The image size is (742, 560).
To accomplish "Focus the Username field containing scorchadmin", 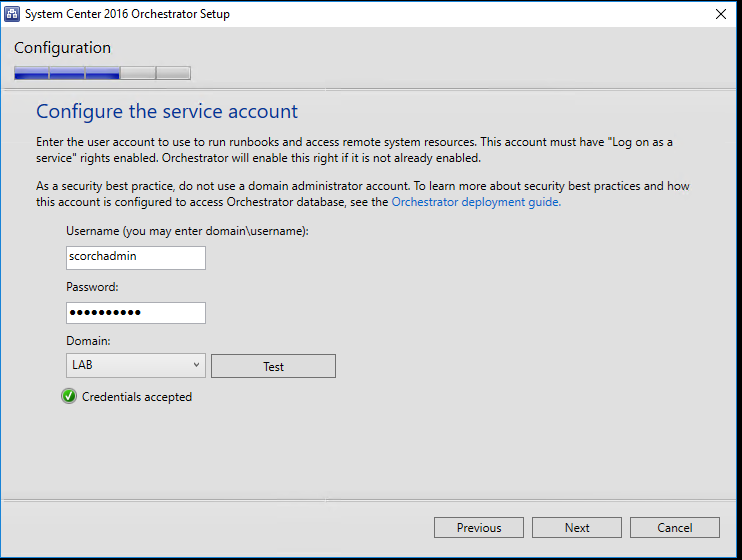I will tap(136, 258).
